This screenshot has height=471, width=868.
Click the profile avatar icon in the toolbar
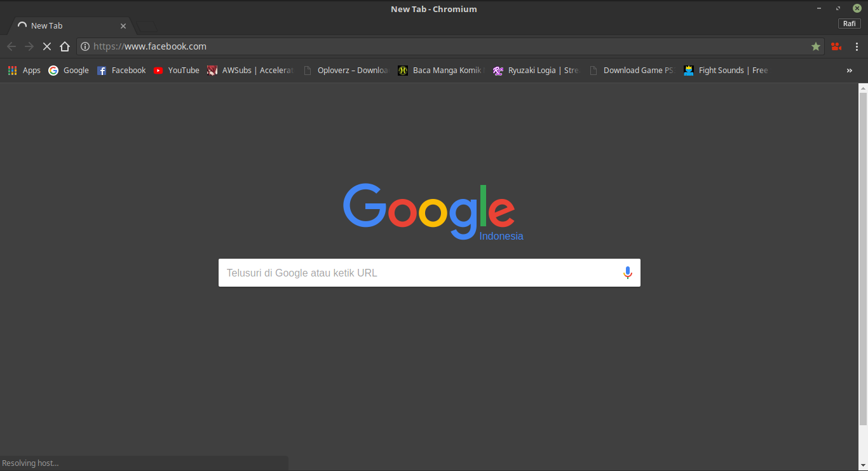click(x=836, y=46)
